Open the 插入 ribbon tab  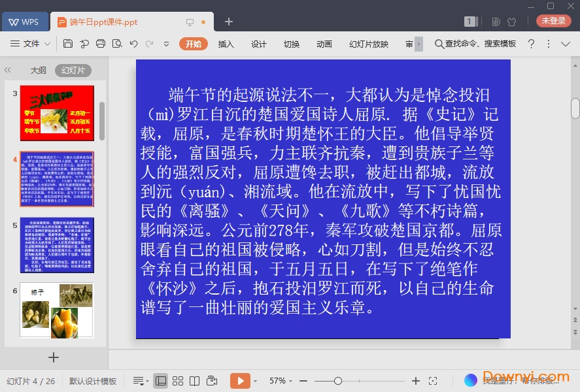point(226,44)
